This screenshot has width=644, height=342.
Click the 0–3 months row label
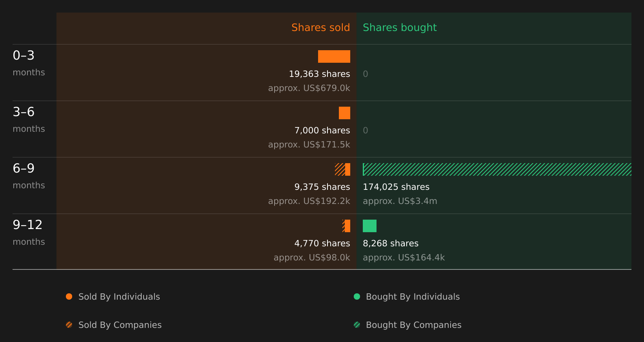(29, 63)
